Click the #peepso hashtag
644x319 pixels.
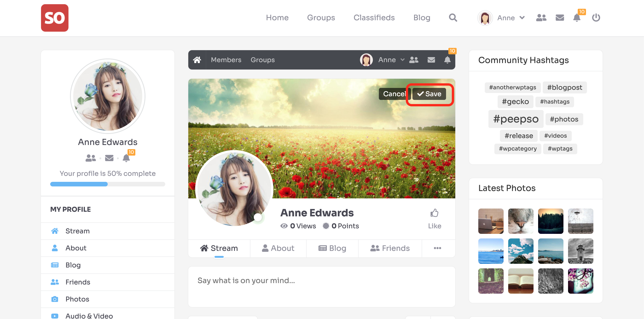point(516,119)
